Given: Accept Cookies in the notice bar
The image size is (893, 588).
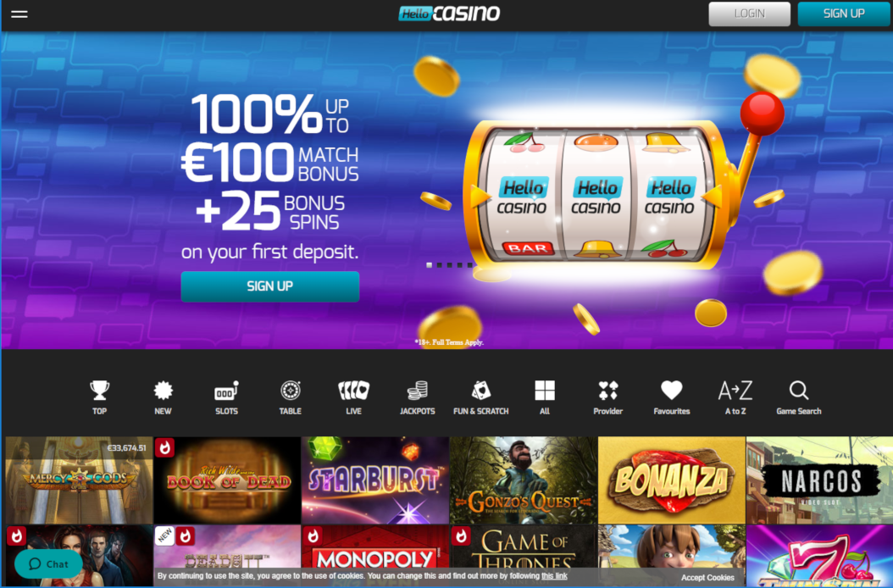Looking at the screenshot, I should tap(707, 577).
